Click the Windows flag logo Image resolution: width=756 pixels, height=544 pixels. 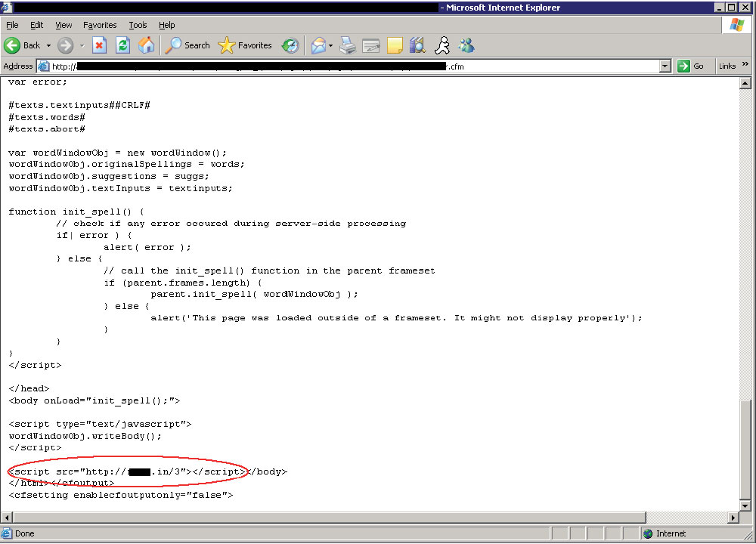click(736, 25)
